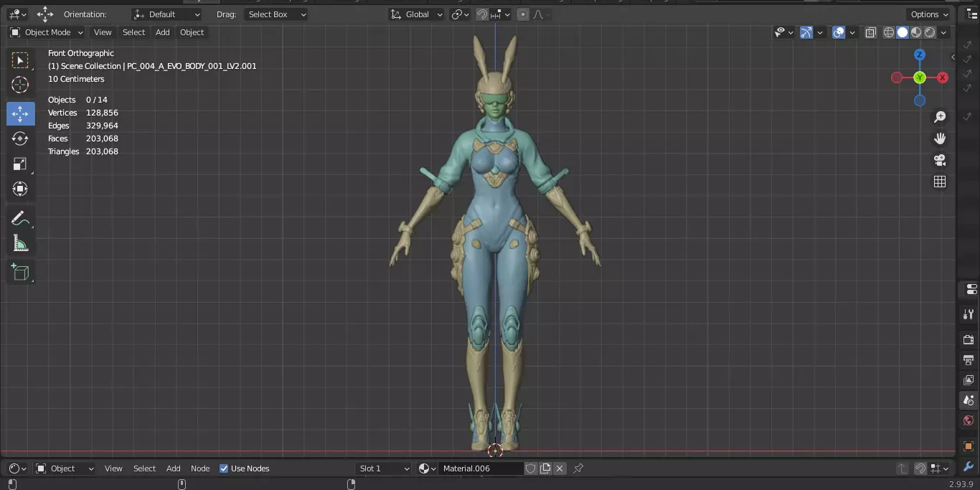Open the Global transform orientation dropdown
The width and height of the screenshot is (980, 490).
(416, 14)
